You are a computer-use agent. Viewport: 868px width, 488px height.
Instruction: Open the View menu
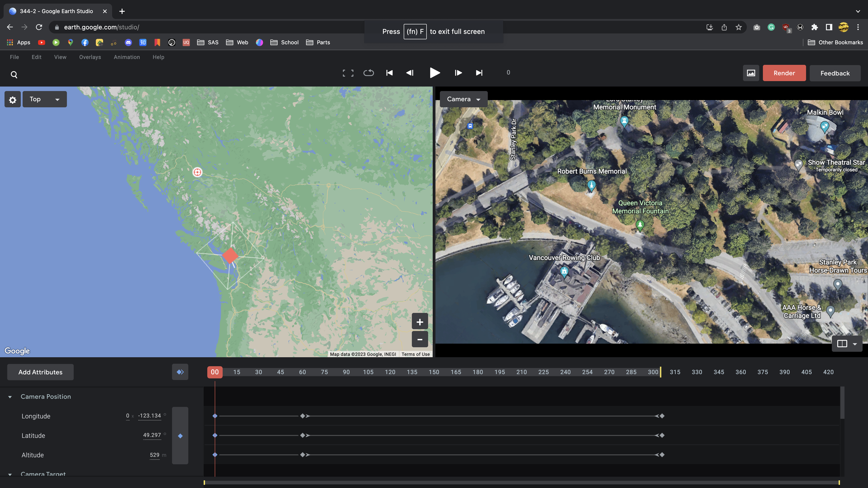pos(60,57)
